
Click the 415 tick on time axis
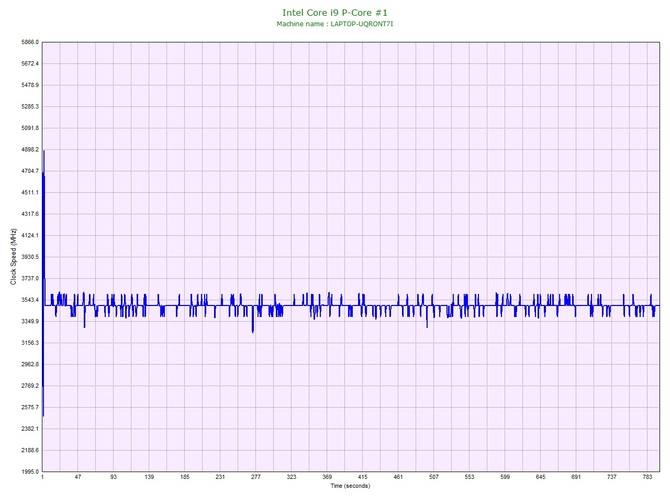[362, 477]
